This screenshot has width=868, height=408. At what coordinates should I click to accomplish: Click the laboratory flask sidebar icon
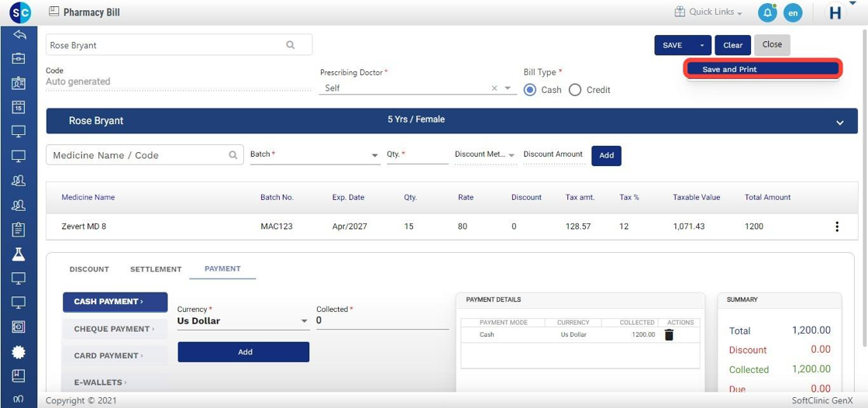tap(19, 254)
